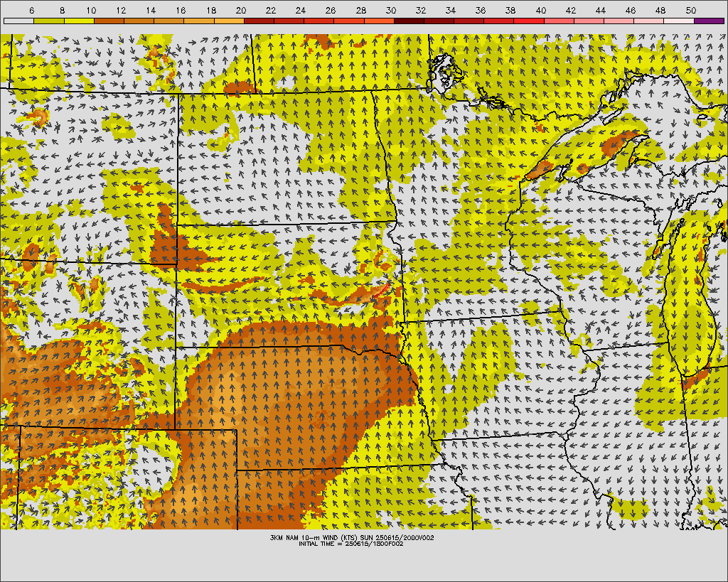Viewport: 728px width, 582px height.
Task: Click the legend label "20"
Action: (241, 10)
